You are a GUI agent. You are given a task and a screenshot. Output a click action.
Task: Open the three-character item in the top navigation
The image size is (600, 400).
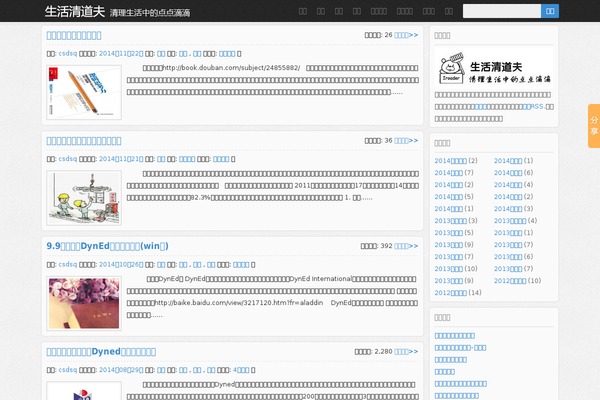429,11
